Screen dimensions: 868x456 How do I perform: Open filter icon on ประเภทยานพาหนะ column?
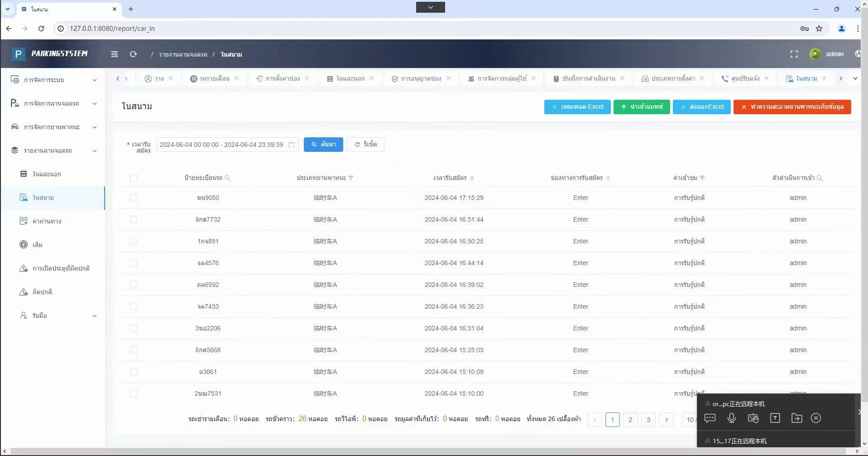click(351, 178)
